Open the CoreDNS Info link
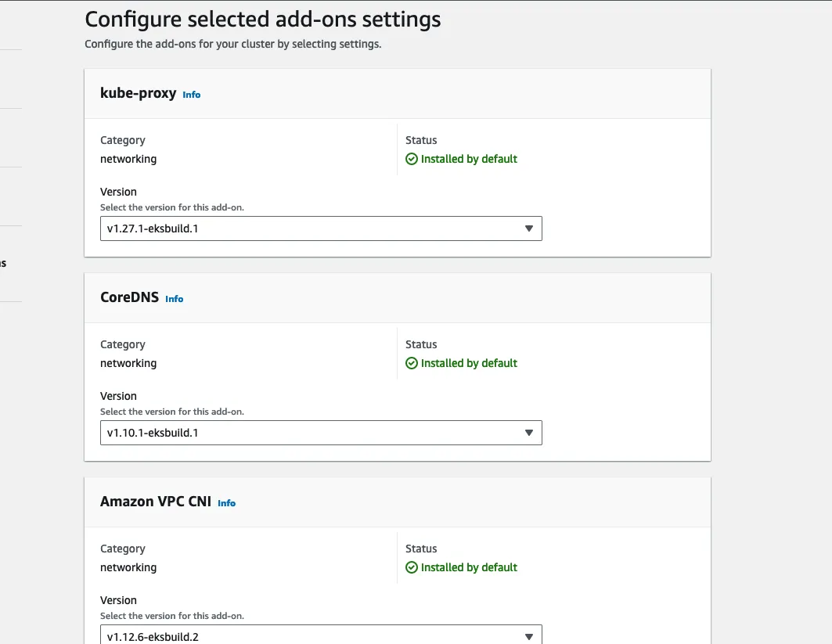The width and height of the screenshot is (832, 644). click(174, 299)
